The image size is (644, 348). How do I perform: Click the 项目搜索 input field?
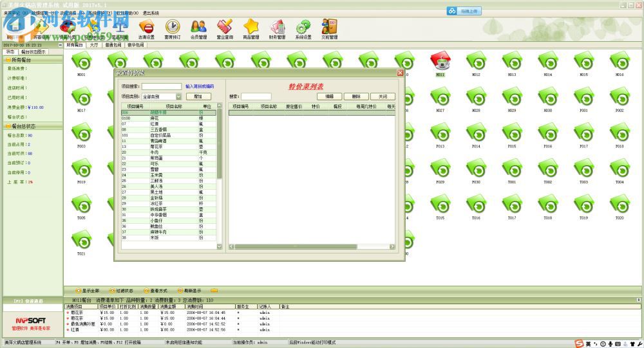tap(162, 86)
